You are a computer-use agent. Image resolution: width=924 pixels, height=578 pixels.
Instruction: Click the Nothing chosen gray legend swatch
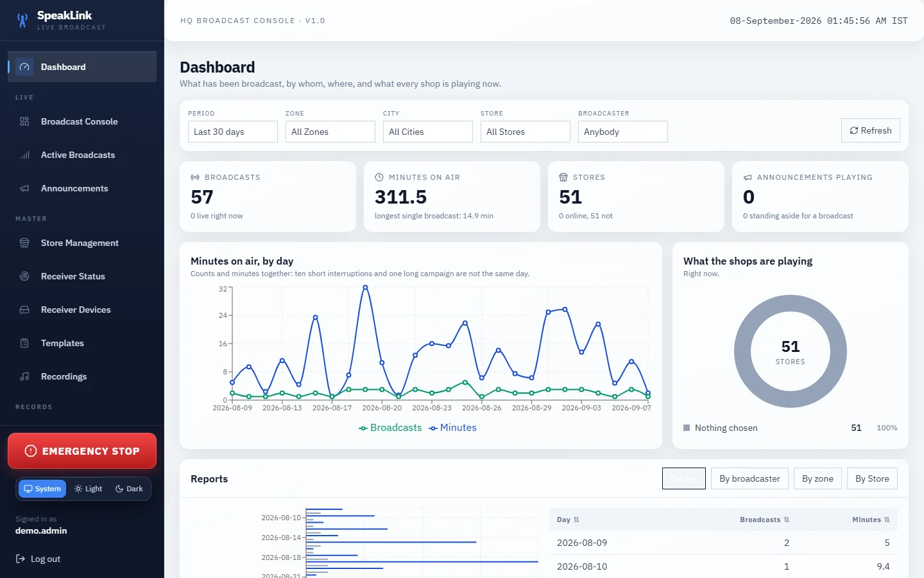[687, 428]
